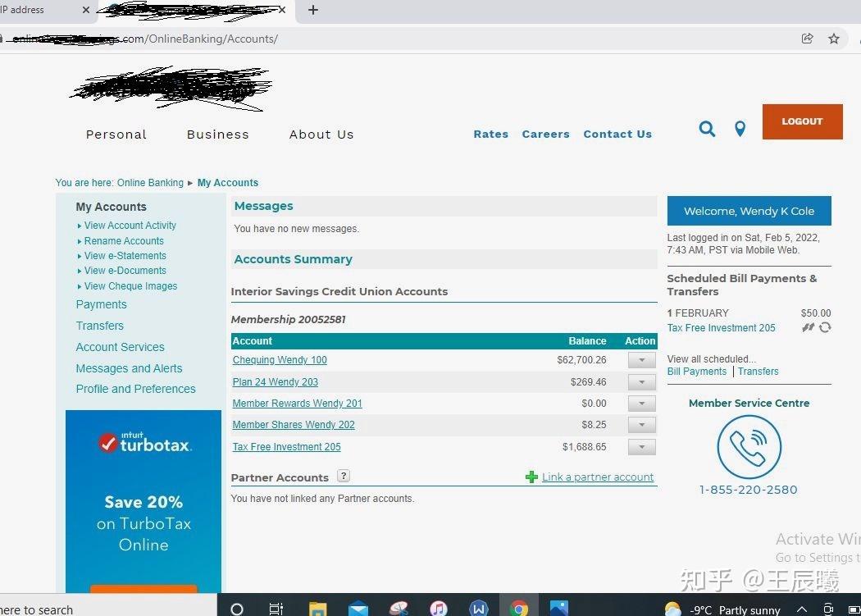The image size is (861, 616).
Task: Open Transfers section in sidebar
Action: pos(100,326)
